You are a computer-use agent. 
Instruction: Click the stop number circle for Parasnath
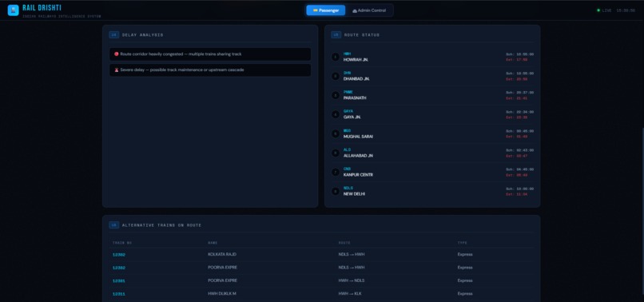335,95
